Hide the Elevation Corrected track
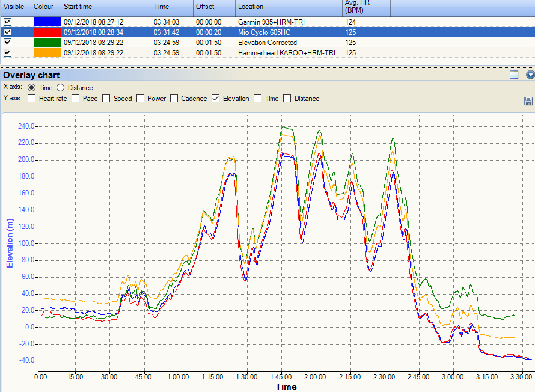 (x=7, y=43)
